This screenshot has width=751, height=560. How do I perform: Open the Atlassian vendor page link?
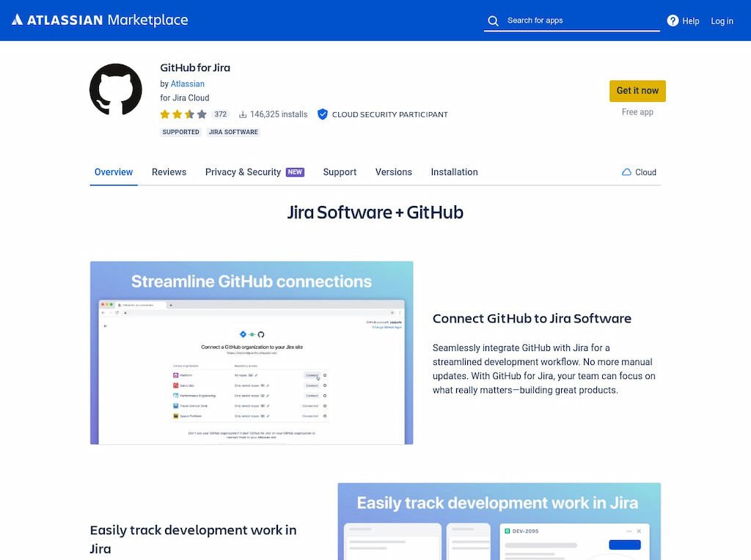point(188,84)
